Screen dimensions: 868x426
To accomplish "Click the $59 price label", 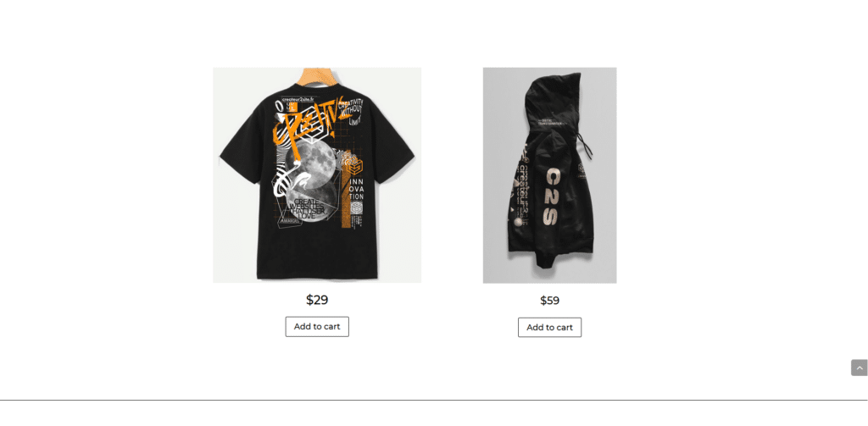I will pos(549,301).
